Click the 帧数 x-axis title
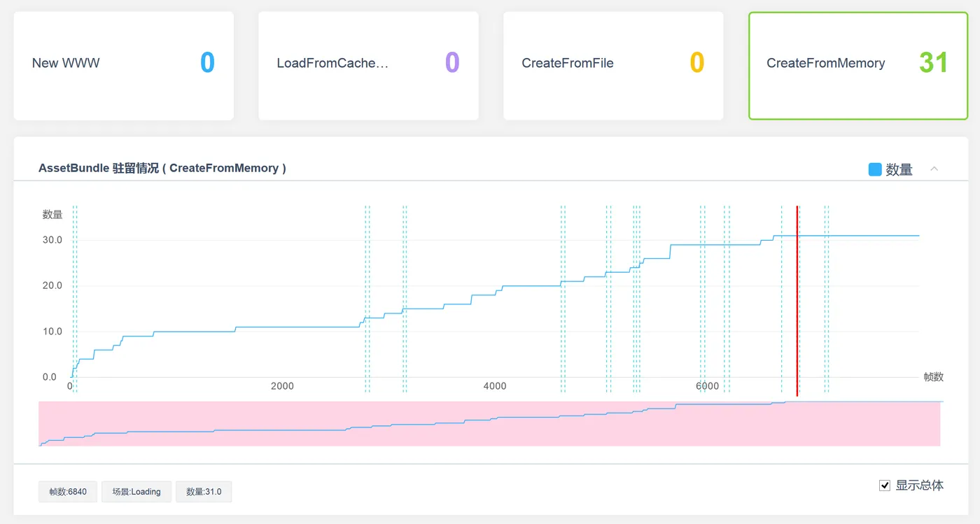The width and height of the screenshot is (980, 524). [934, 377]
